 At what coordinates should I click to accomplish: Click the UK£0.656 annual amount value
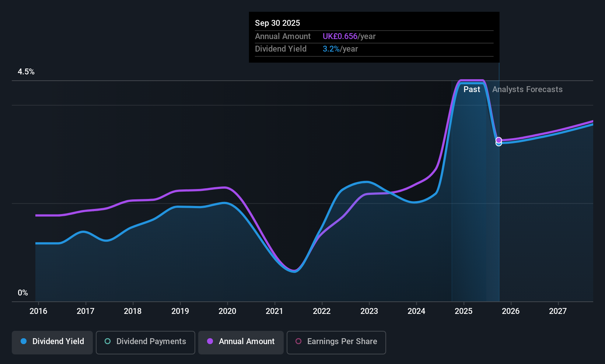340,36
